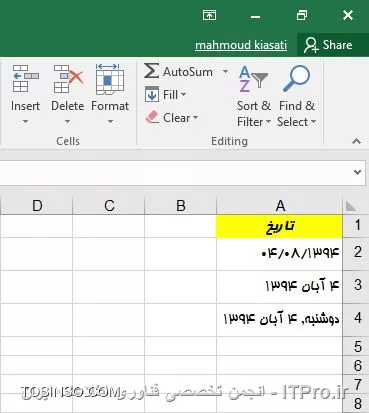The height and width of the screenshot is (413, 369).
Task: Click the Sort & Filter A-Z icon
Action: click(253, 79)
